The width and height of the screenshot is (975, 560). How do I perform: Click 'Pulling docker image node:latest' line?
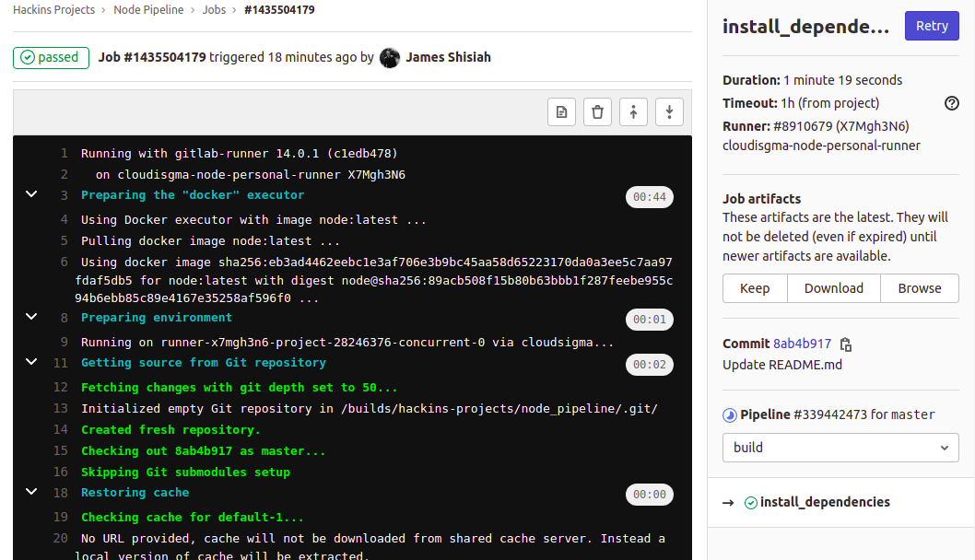tap(210, 241)
